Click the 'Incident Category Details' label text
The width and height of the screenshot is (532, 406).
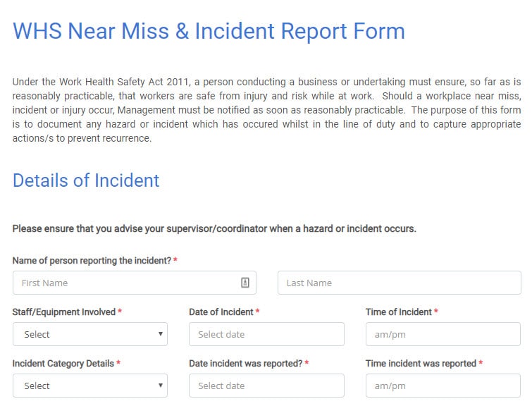pos(63,363)
